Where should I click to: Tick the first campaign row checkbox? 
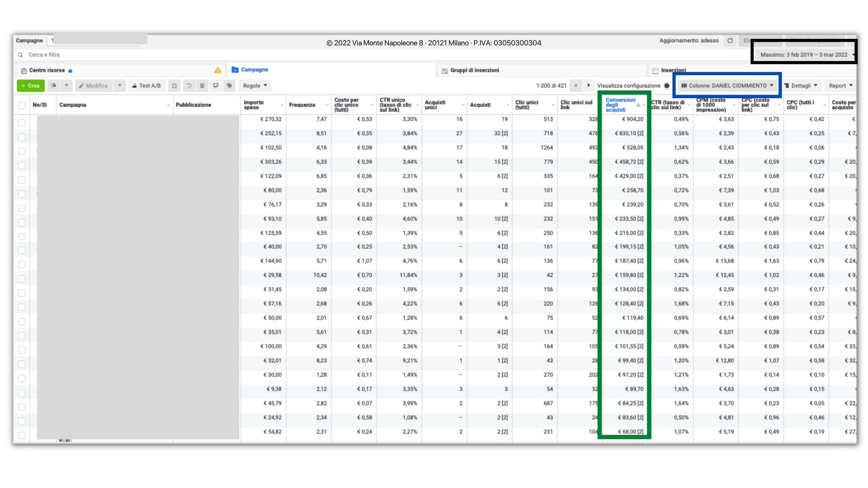22,123
